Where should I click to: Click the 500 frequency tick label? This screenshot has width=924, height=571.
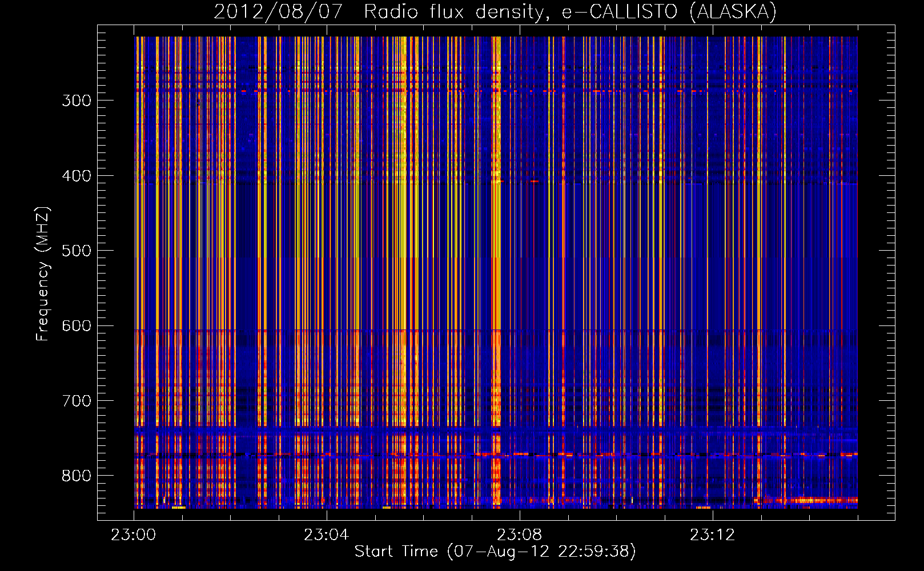[x=77, y=251]
